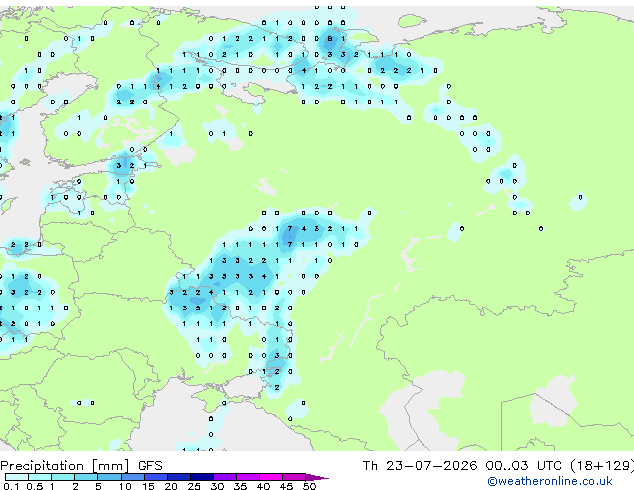Select the 20–25 mm legend swatch

(178, 477)
